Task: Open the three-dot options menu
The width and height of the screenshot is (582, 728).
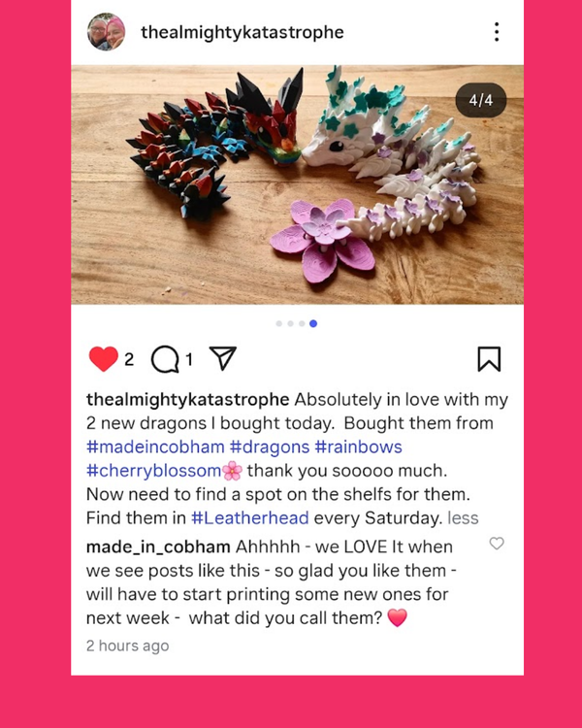Action: pos(497,32)
